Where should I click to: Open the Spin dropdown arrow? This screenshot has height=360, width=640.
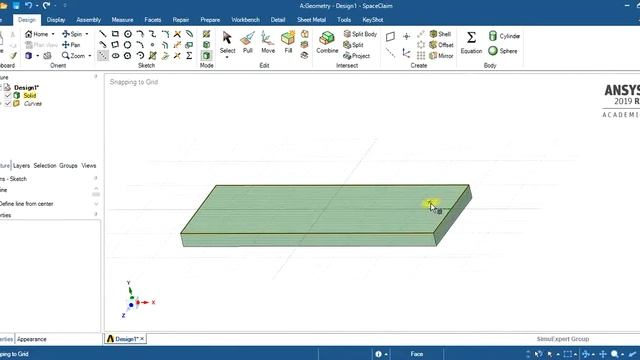(x=87, y=34)
